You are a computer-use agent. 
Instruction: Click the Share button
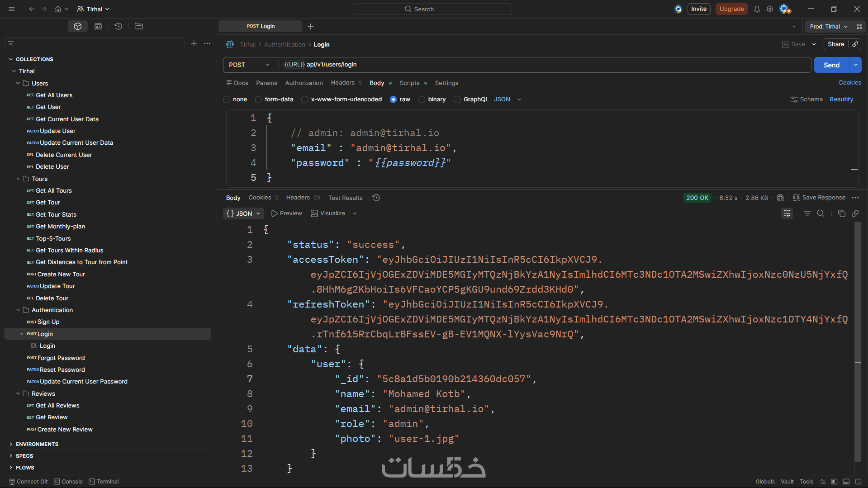[836, 44]
